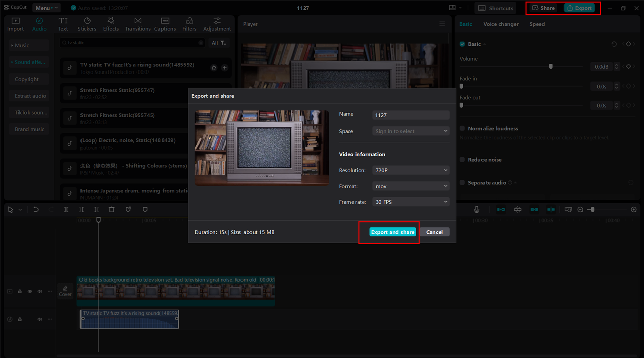Select the Audio tab in top toolbar
644x358 pixels.
tap(39, 24)
